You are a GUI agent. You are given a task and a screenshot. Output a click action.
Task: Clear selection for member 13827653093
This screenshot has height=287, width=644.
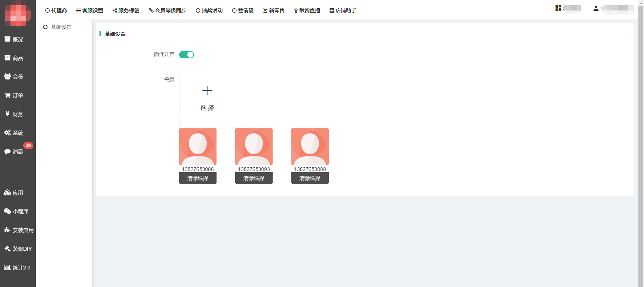point(254,178)
